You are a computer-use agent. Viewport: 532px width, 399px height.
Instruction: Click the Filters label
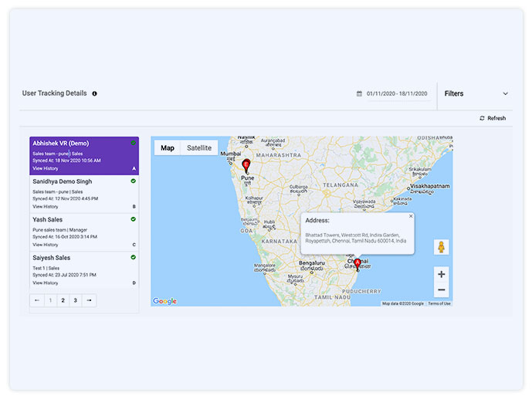(x=453, y=93)
